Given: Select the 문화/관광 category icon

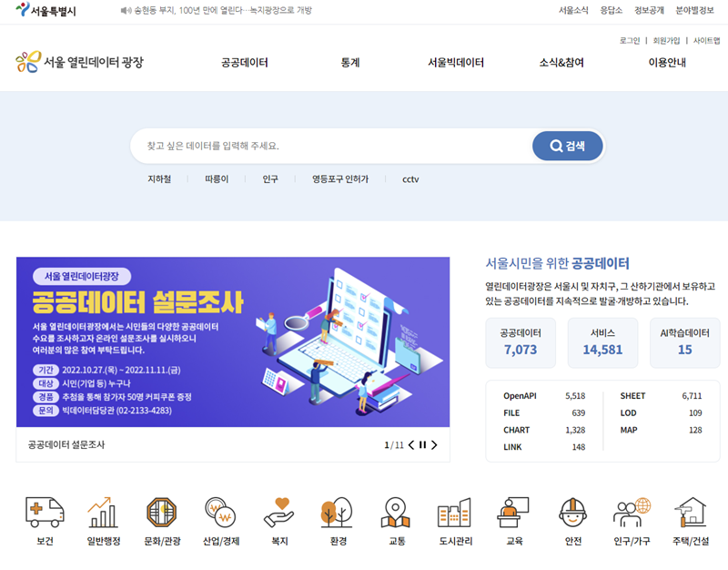Looking at the screenshot, I should pos(162,513).
